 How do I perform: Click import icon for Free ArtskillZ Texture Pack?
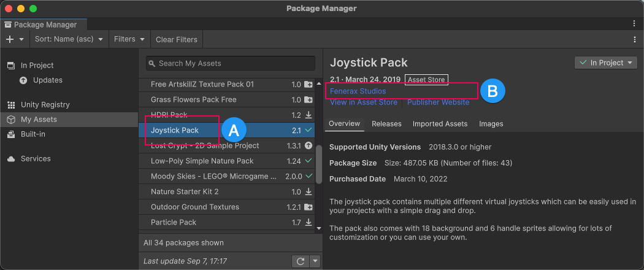(309, 84)
